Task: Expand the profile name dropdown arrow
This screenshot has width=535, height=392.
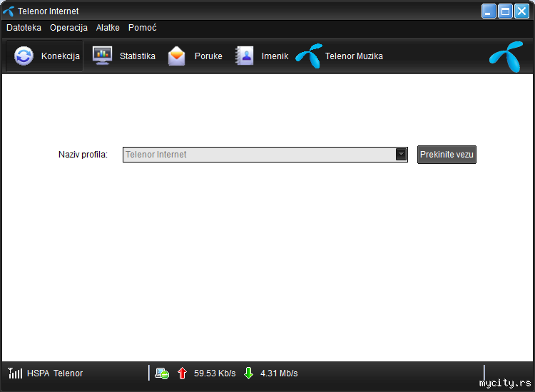Action: tap(401, 155)
